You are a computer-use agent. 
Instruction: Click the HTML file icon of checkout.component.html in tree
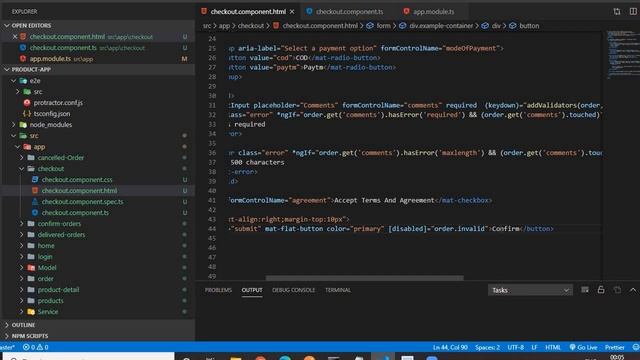pyautogui.click(x=35, y=191)
